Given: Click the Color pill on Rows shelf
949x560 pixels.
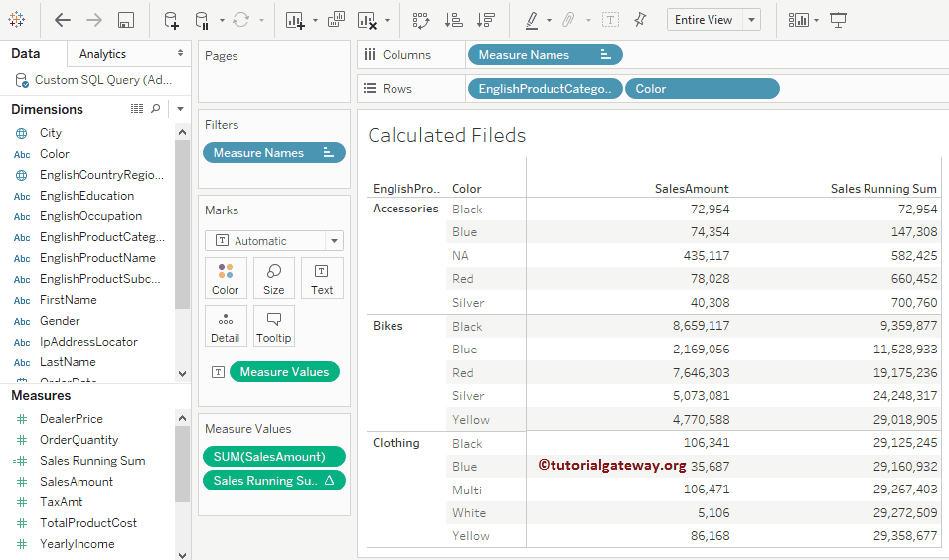Looking at the screenshot, I should [x=702, y=89].
